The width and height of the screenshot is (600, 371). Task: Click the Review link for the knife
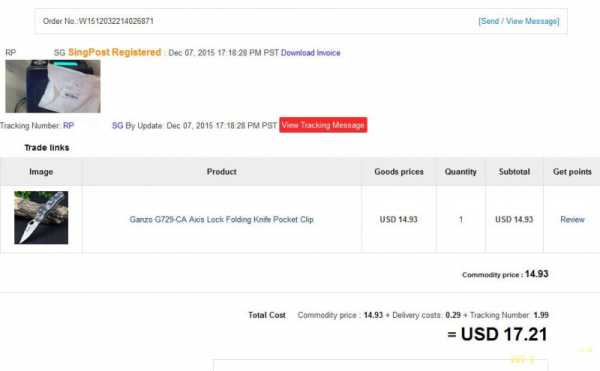pyautogui.click(x=572, y=220)
